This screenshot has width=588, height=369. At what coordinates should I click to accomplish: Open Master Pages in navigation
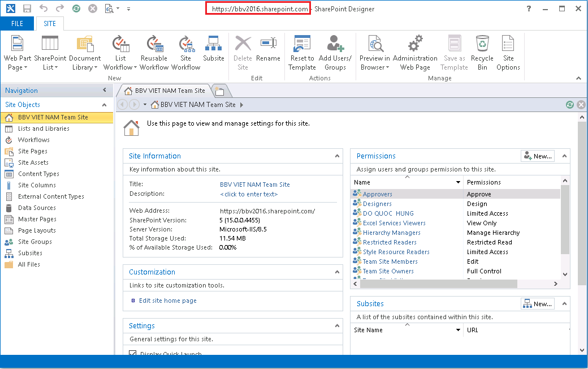37,219
